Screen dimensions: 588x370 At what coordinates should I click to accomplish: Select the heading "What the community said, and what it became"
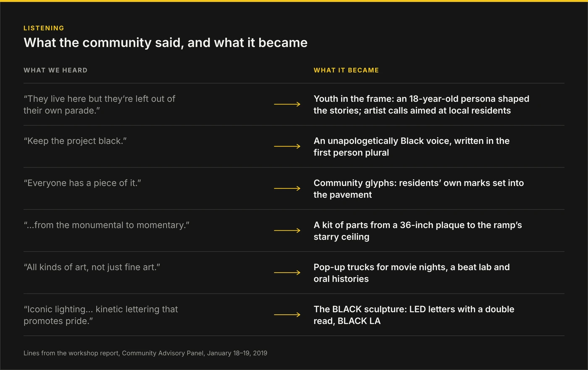click(x=165, y=42)
